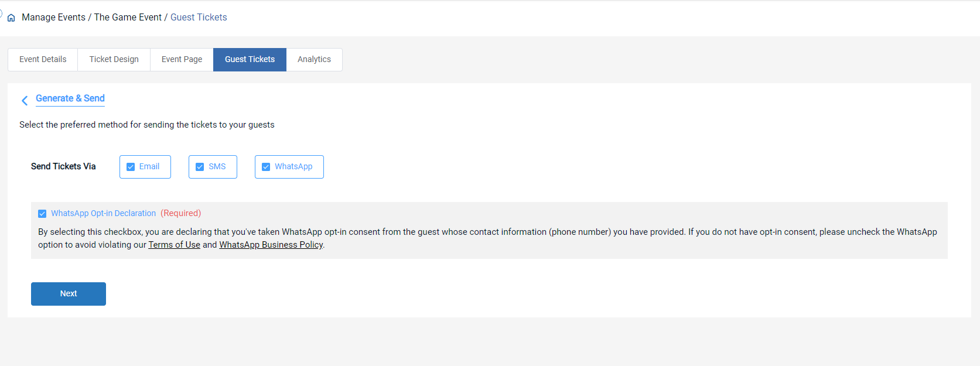Select the Guest Tickets tab
This screenshot has height=366, width=980.
(250, 60)
